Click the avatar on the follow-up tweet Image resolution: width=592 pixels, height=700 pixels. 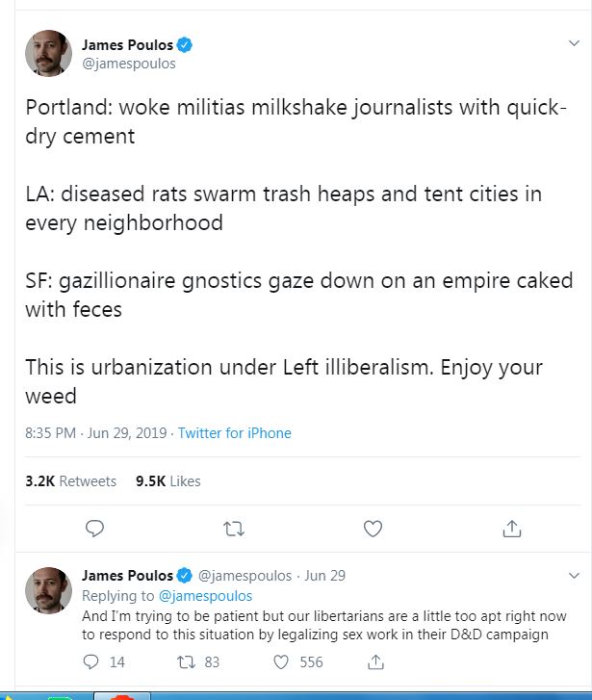click(x=48, y=590)
